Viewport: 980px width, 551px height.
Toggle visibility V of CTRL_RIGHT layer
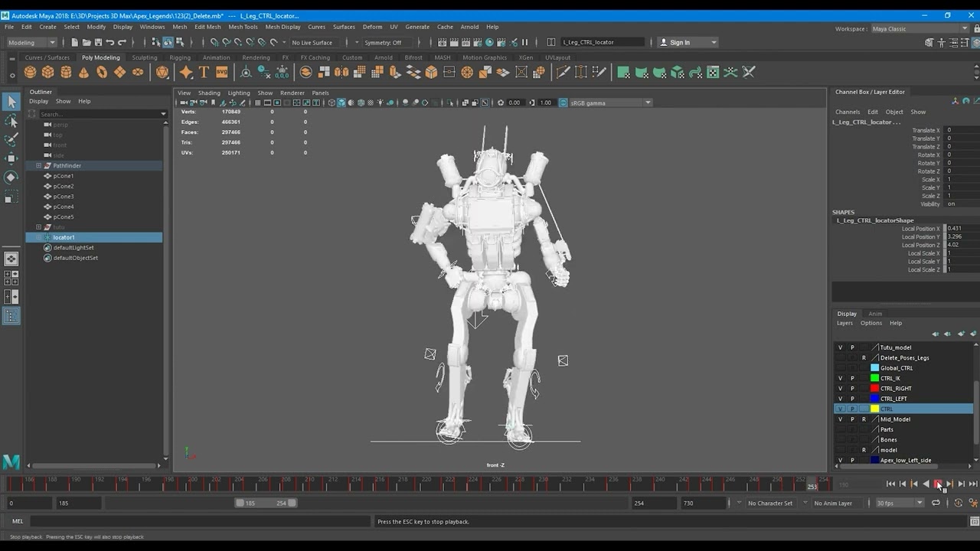pyautogui.click(x=840, y=389)
